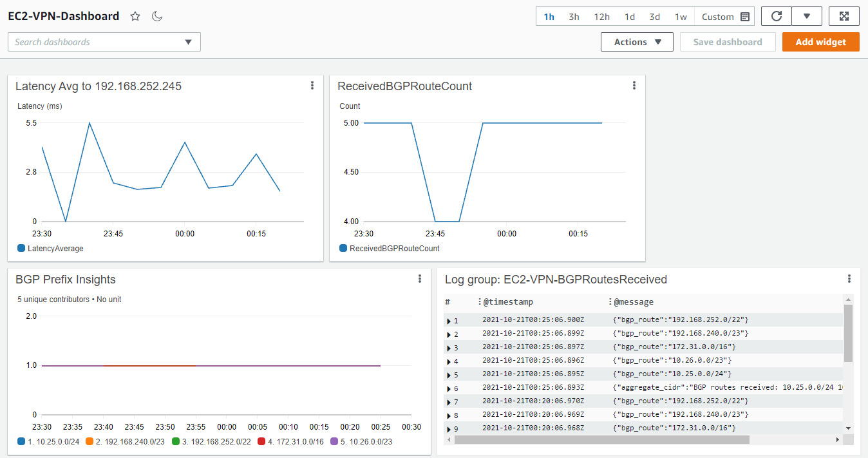
Task: Click the Add widget button
Action: point(820,41)
